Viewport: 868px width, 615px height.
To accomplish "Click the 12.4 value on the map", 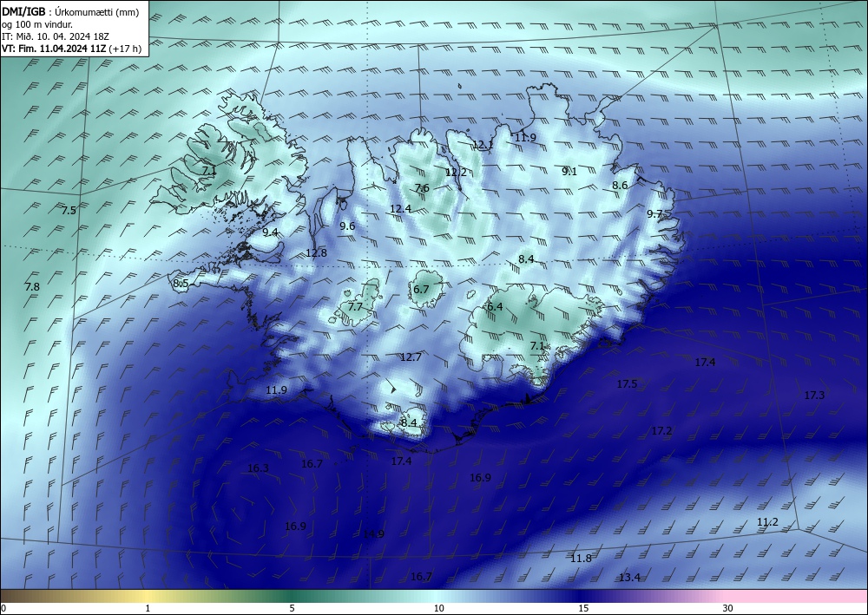I will coord(400,208).
